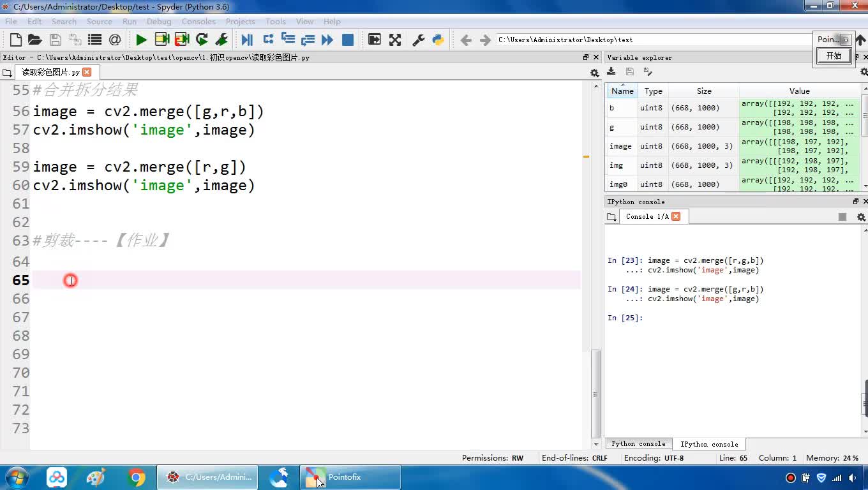868x490 pixels.
Task: Open the IPython console options gear
Action: coord(860,217)
